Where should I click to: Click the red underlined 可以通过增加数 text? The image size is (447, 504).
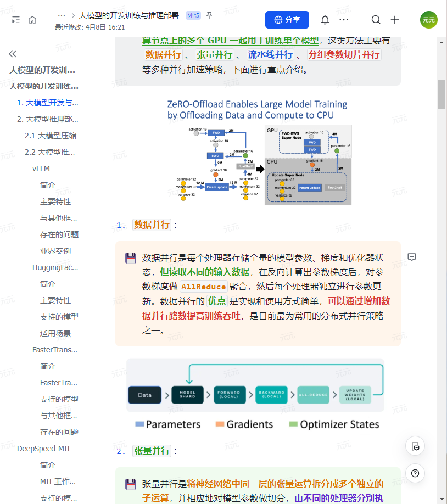pyautogui.click(x=359, y=301)
